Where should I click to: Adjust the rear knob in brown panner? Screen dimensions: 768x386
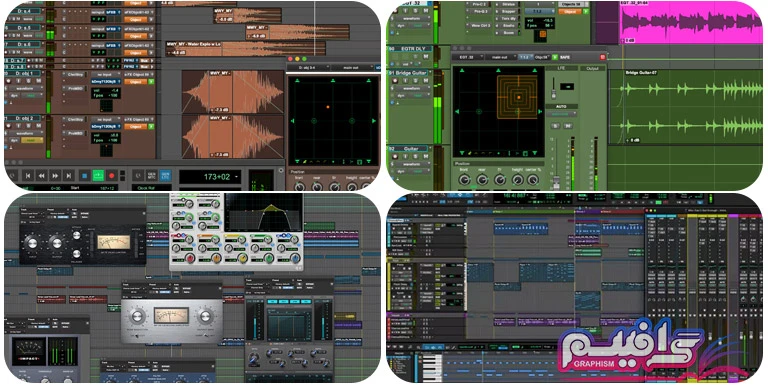[317, 187]
